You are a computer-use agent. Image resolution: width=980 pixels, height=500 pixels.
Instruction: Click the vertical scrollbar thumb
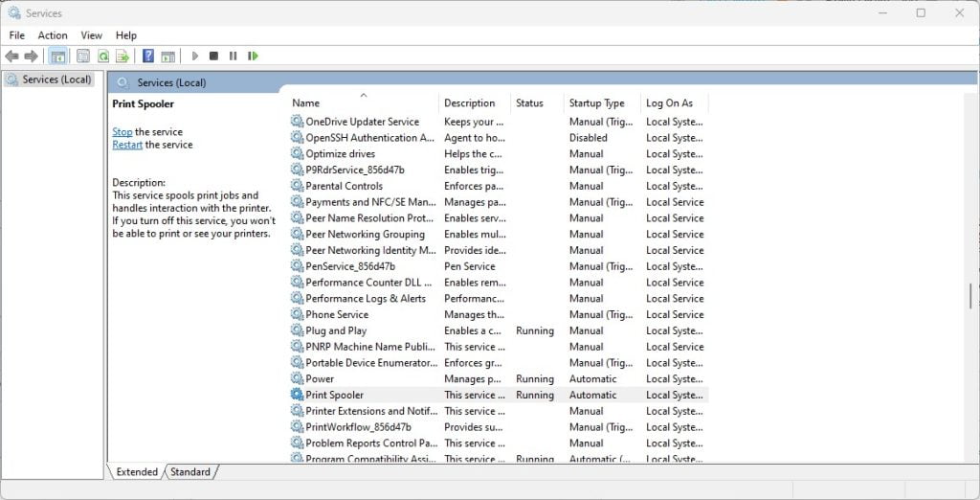tap(971, 297)
